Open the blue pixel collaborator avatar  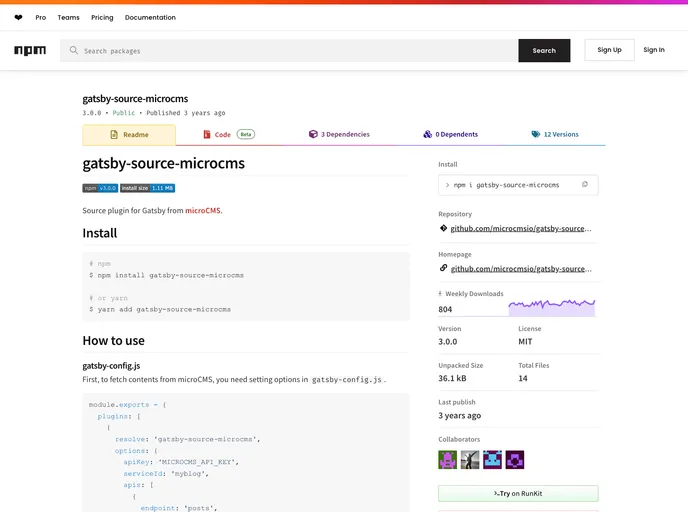[492, 460]
